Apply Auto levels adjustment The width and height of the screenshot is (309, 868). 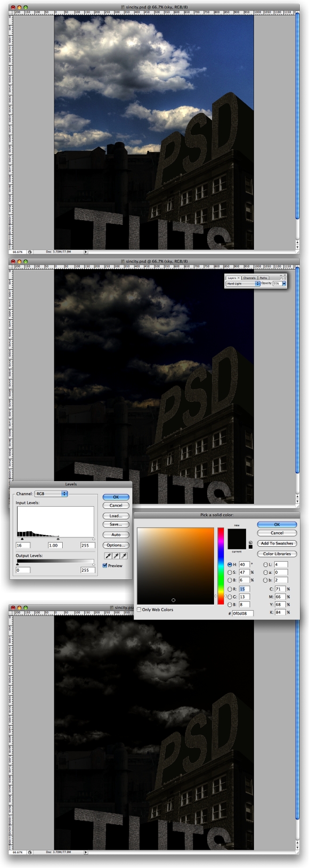[x=116, y=534]
